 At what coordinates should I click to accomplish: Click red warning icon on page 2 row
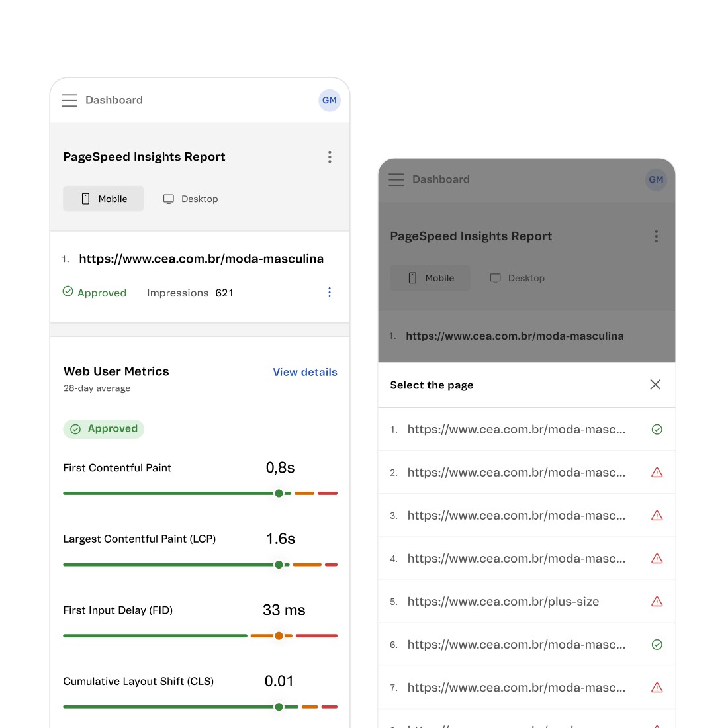click(x=657, y=473)
